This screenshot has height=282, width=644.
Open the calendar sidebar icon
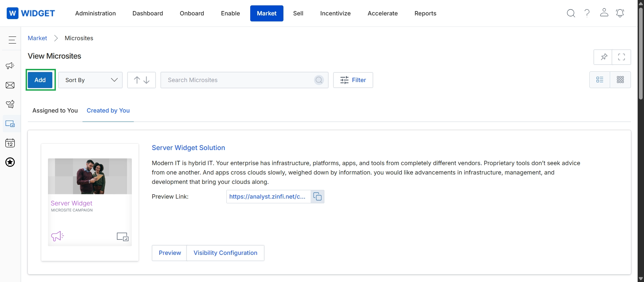(x=10, y=143)
